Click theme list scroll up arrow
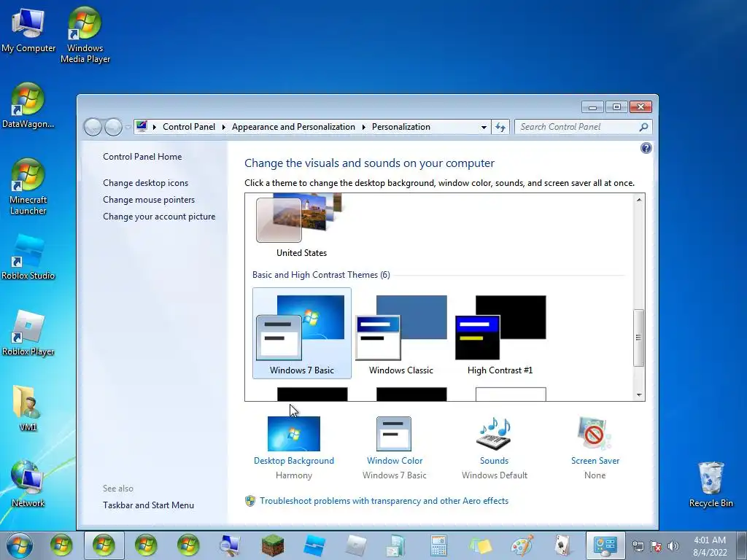Image resolution: width=747 pixels, height=560 pixels. tap(639, 200)
